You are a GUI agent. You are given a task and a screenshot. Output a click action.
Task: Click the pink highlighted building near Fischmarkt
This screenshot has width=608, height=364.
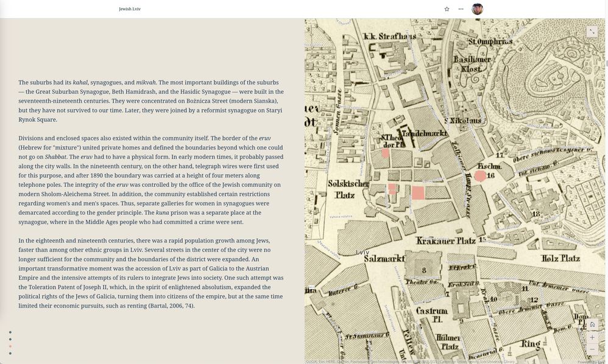coord(479,176)
